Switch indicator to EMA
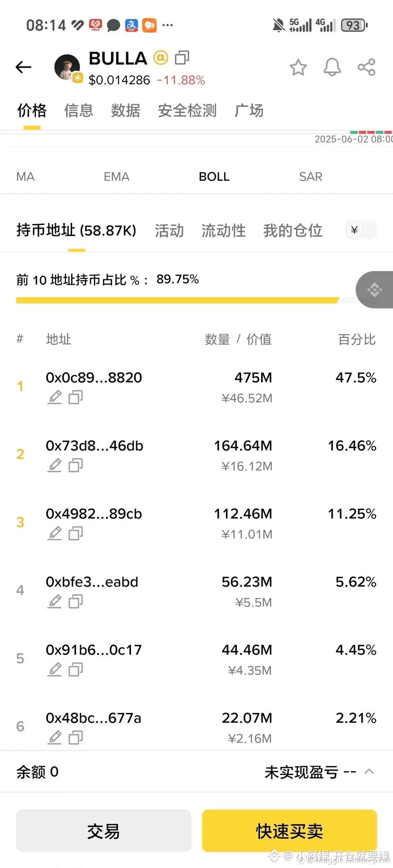The image size is (393, 868). [x=116, y=177]
